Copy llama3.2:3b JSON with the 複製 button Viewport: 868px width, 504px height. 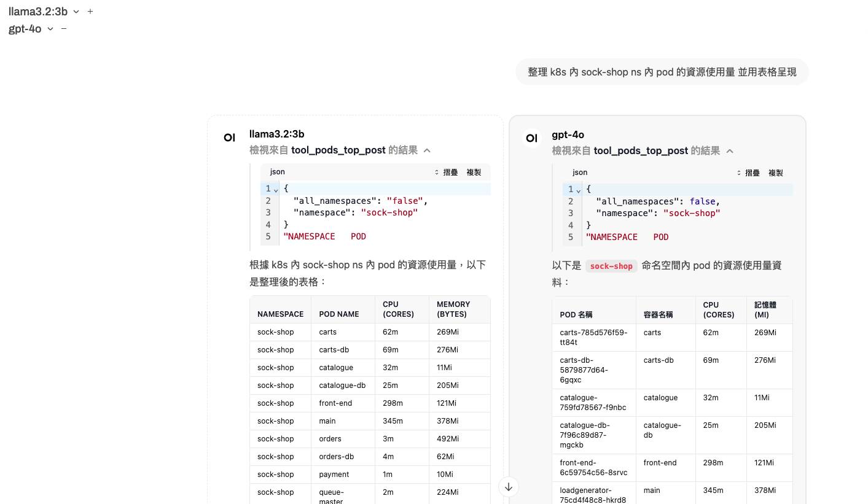coord(474,173)
